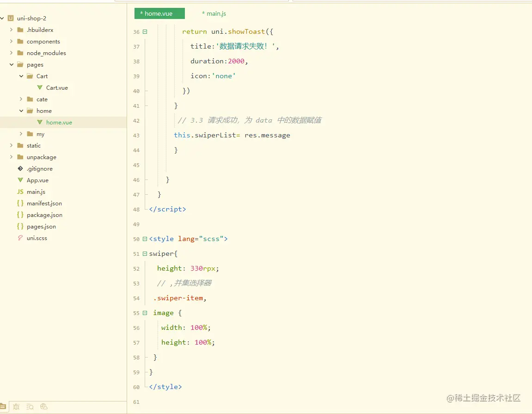Expand the cate folder arrow

coord(21,99)
